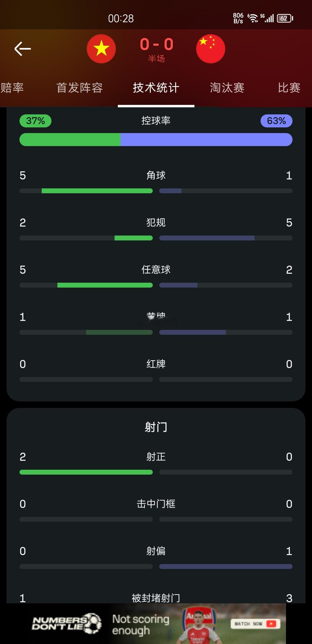Switch to the 比赛 tab
The height and width of the screenshot is (644, 312).
pyautogui.click(x=289, y=88)
